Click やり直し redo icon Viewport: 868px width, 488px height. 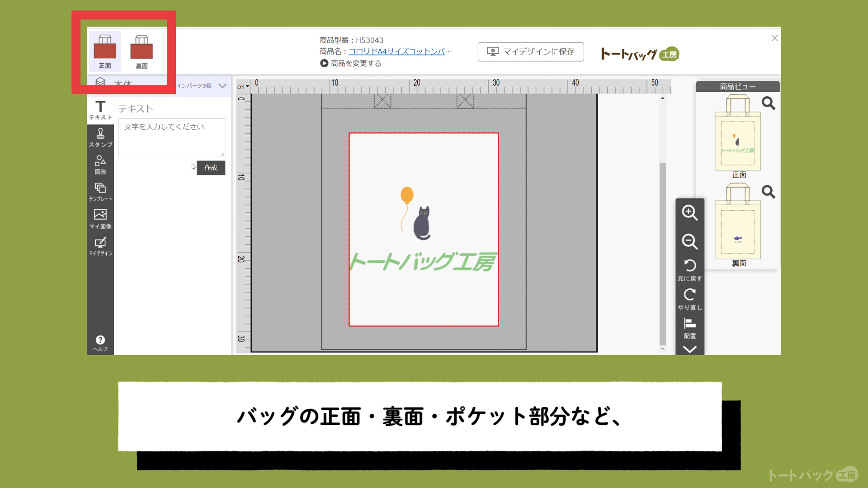tap(690, 299)
